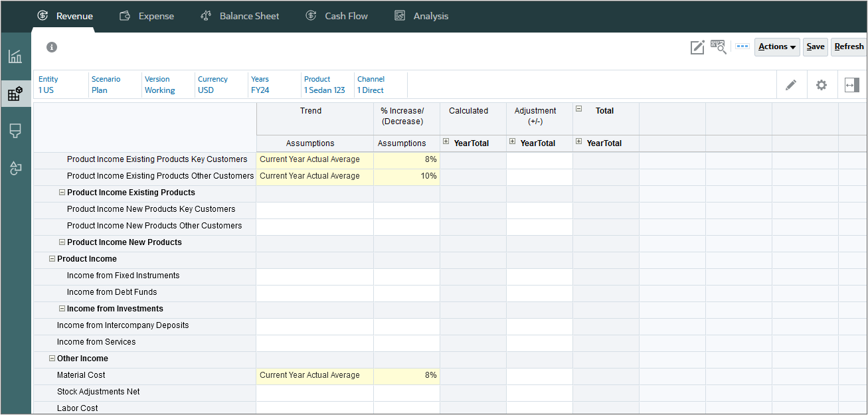Open the dashboards chart icon in sidebar
This screenshot has height=415, width=868.
tap(15, 56)
